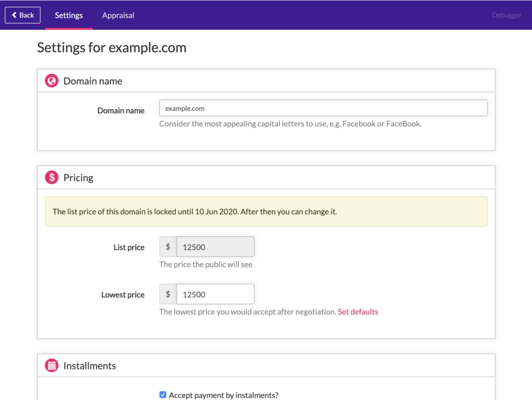Switch to the Settings tab

click(69, 15)
